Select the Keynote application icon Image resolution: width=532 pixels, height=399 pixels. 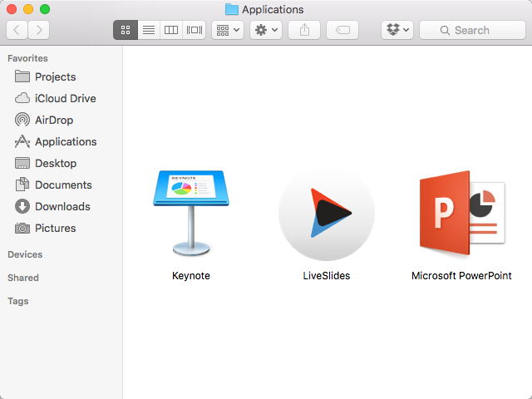[191, 213]
